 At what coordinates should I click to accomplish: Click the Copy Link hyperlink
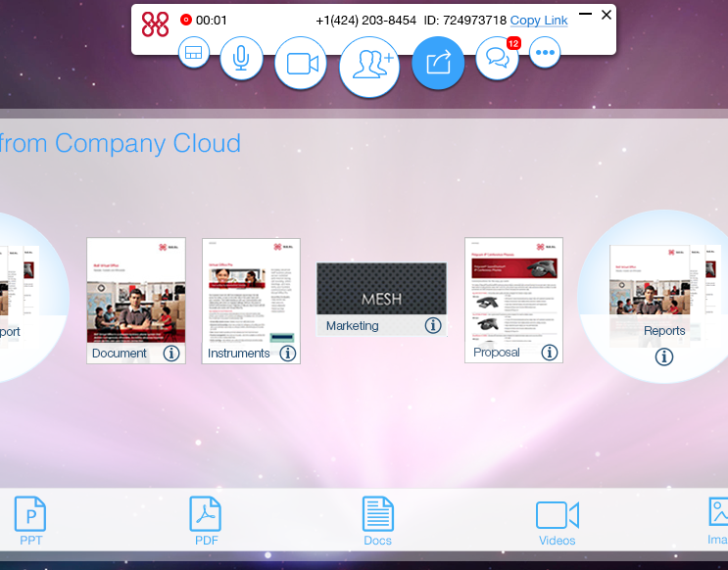pos(539,21)
